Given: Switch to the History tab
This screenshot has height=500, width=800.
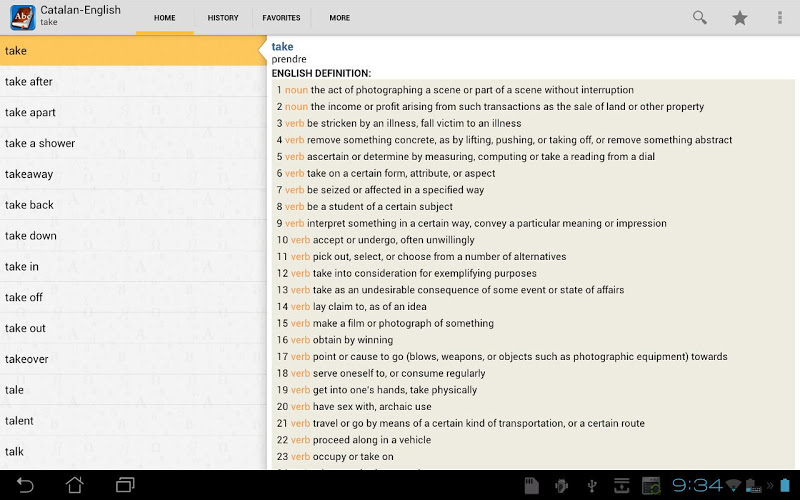Looking at the screenshot, I should coord(223,18).
